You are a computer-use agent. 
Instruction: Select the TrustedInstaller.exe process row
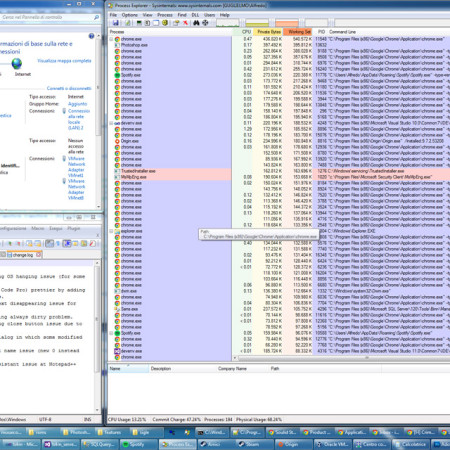point(279,171)
